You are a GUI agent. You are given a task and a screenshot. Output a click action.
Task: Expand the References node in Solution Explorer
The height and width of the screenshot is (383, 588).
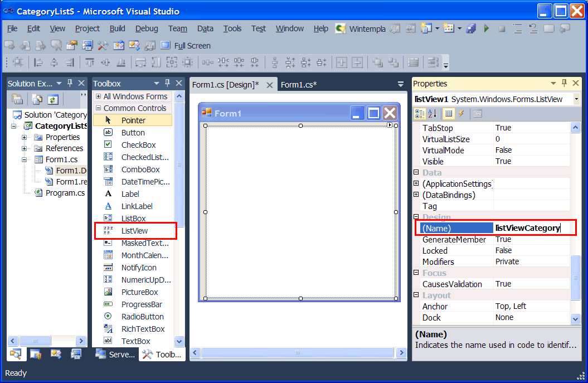coord(25,148)
